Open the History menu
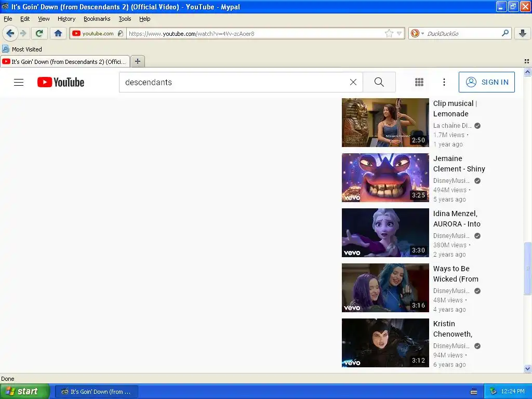Image resolution: width=532 pixels, height=399 pixels. click(66, 19)
